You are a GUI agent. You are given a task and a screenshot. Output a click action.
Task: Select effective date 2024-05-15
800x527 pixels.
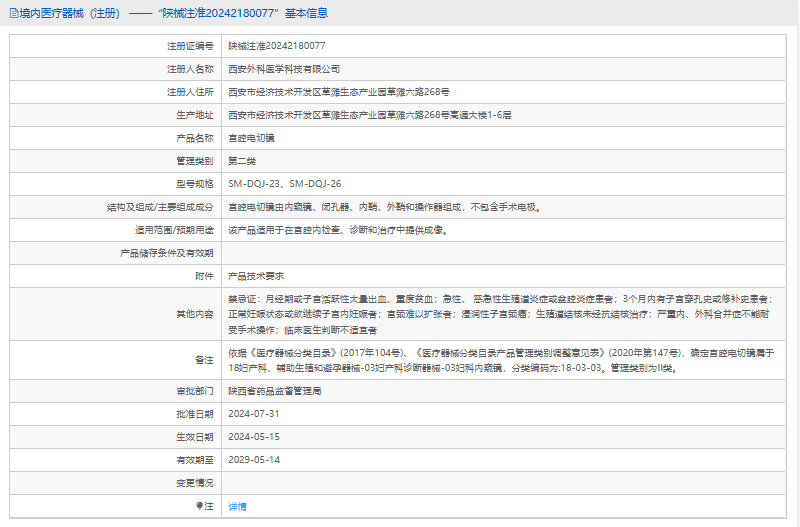(254, 437)
